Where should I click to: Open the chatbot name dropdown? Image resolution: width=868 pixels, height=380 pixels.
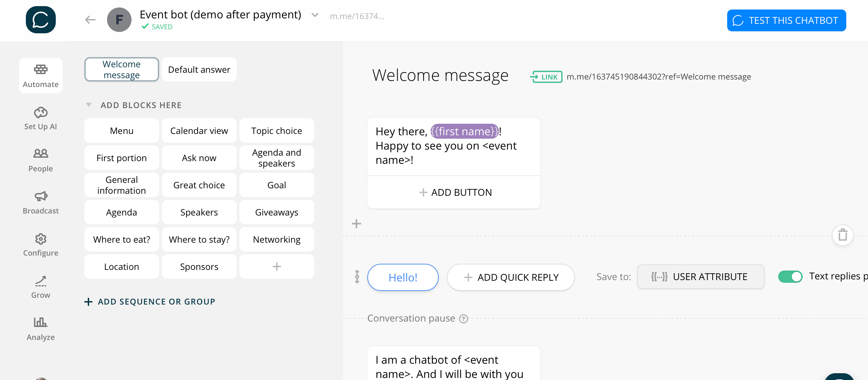point(315,15)
